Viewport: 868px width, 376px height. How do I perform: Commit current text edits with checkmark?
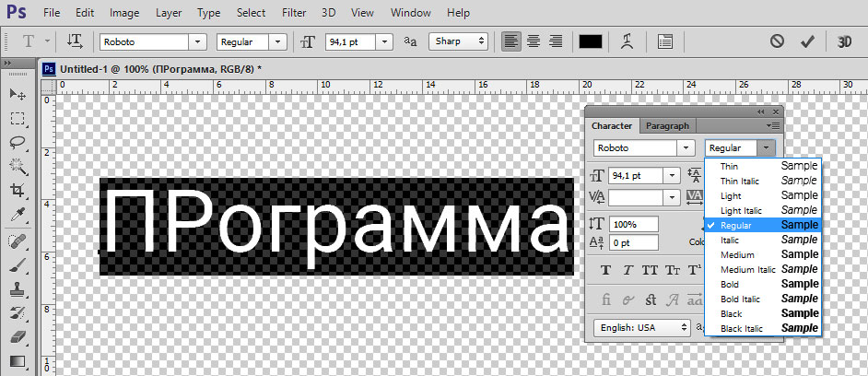coord(808,41)
